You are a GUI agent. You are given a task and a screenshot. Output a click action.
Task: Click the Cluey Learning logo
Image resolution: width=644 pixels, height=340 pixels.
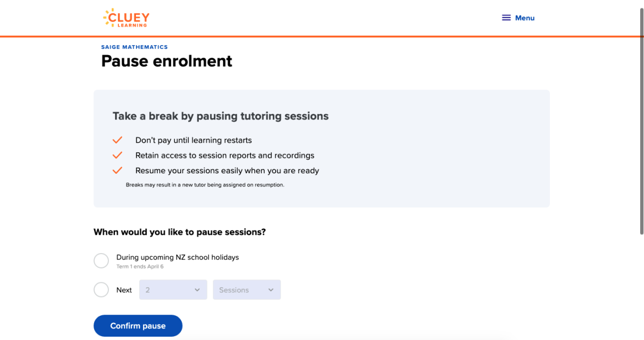[126, 18]
